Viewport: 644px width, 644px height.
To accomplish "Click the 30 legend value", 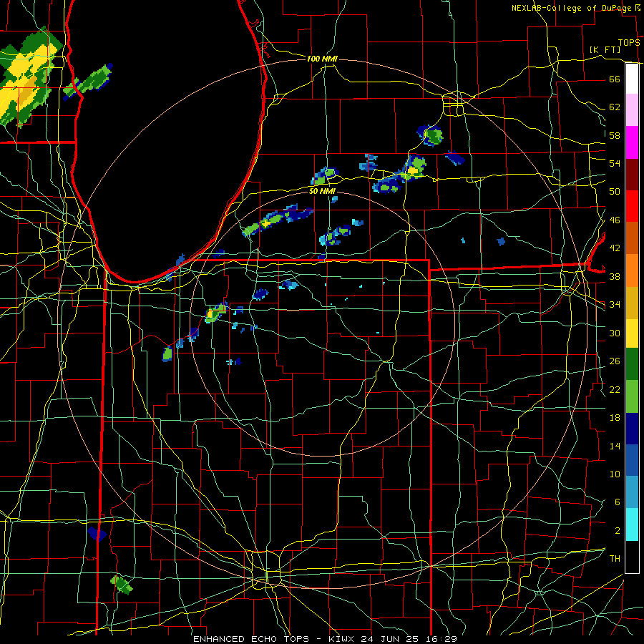I will coord(615,333).
